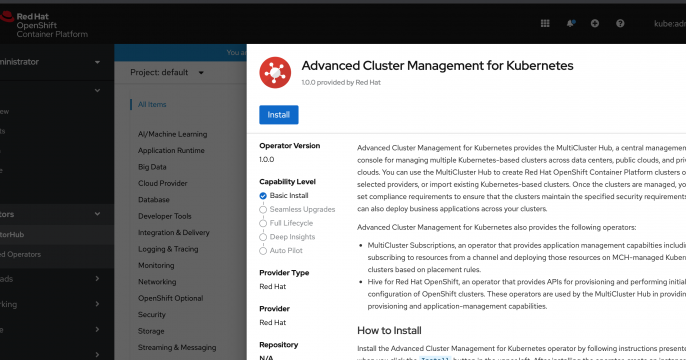Filter by OpenShift Optional category
This screenshot has height=360, width=686.
pos(170,298)
